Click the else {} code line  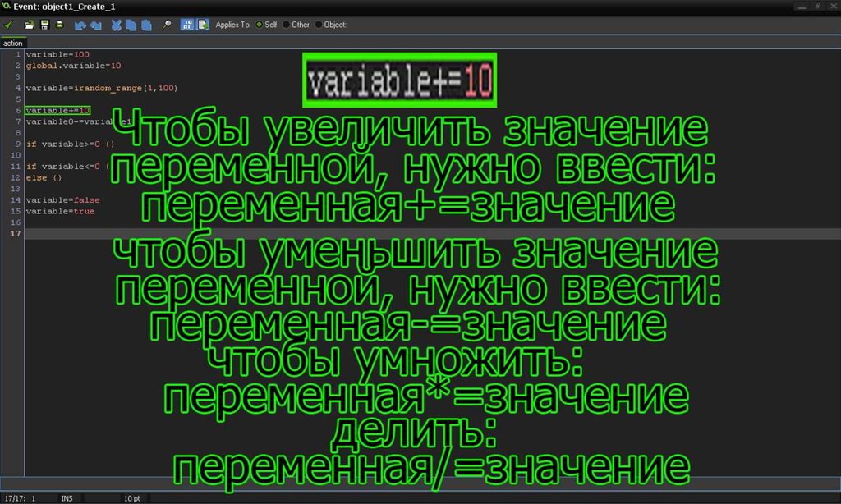pyautogui.click(x=44, y=177)
